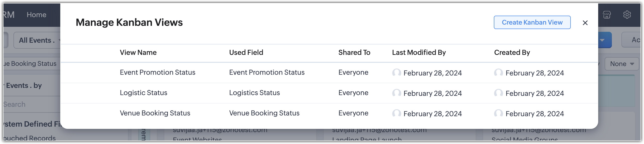Open the None dropdown on right
The height and width of the screenshot is (144, 644).
[622, 64]
